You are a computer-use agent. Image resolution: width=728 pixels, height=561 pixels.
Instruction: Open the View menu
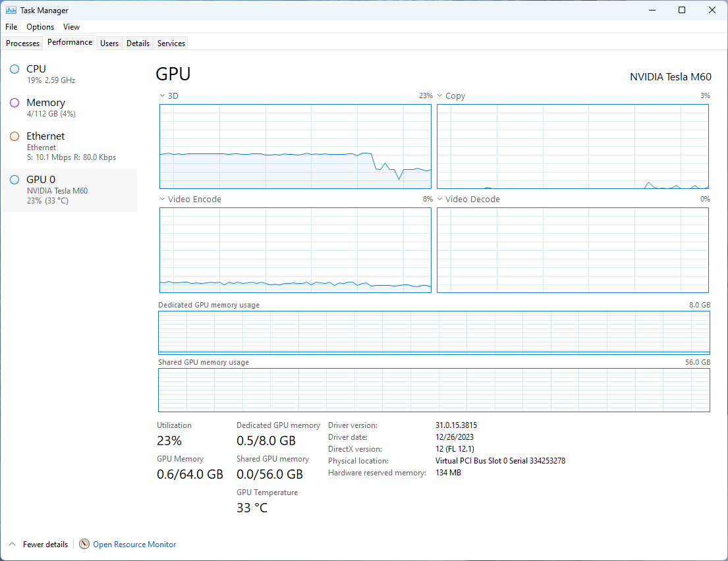71,27
